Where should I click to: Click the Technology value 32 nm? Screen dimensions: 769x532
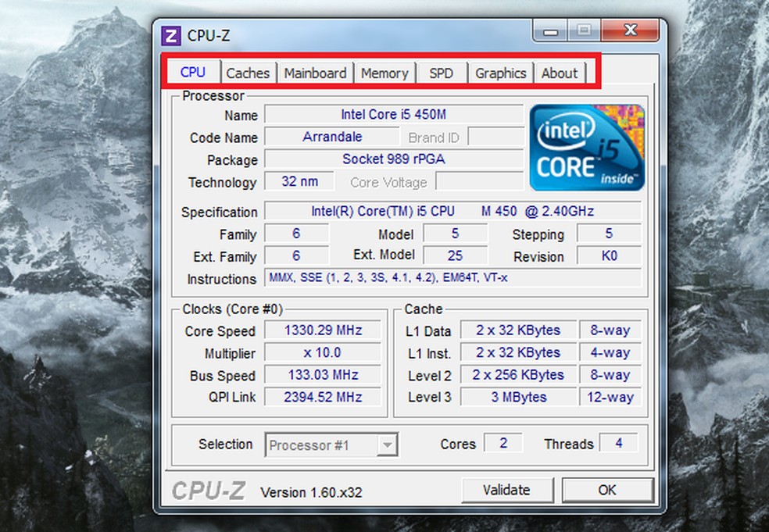(x=299, y=181)
